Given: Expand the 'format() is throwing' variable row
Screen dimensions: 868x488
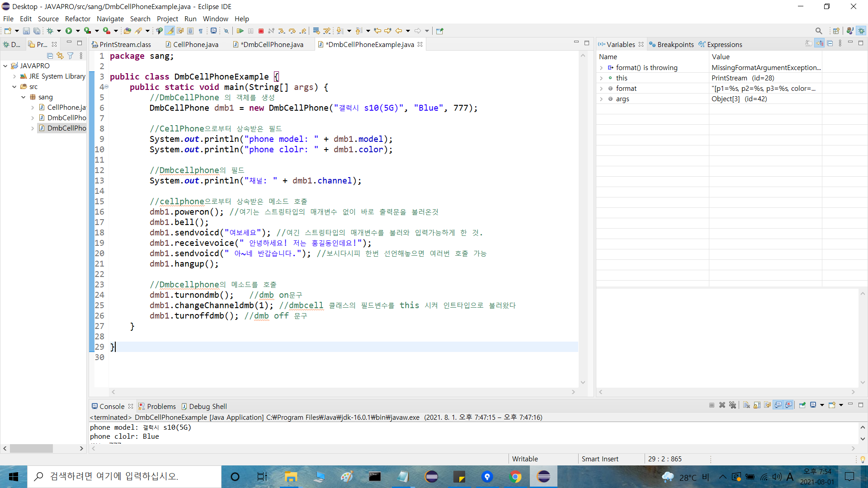Looking at the screenshot, I should (601, 68).
